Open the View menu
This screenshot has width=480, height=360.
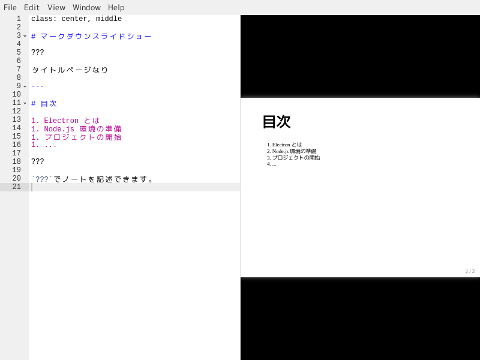56,7
